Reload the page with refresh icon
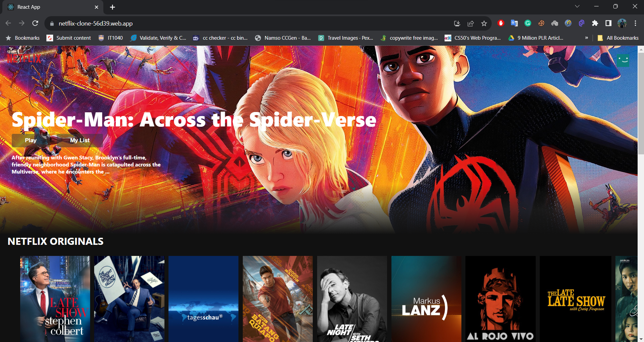 (35, 23)
